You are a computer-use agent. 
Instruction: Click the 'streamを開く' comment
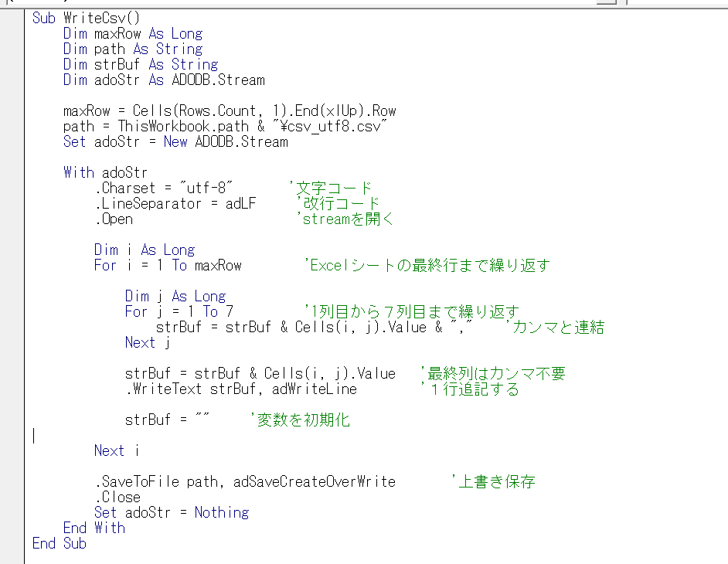point(345,219)
